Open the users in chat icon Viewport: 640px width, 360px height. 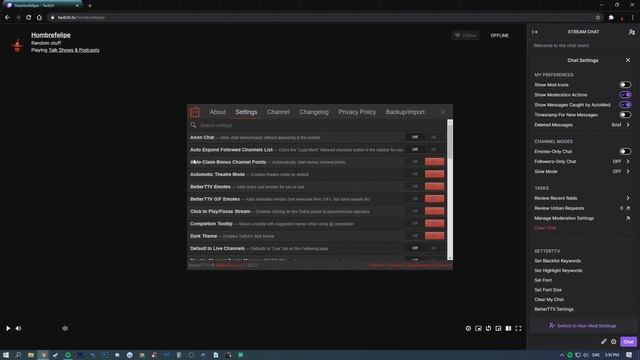632,32
